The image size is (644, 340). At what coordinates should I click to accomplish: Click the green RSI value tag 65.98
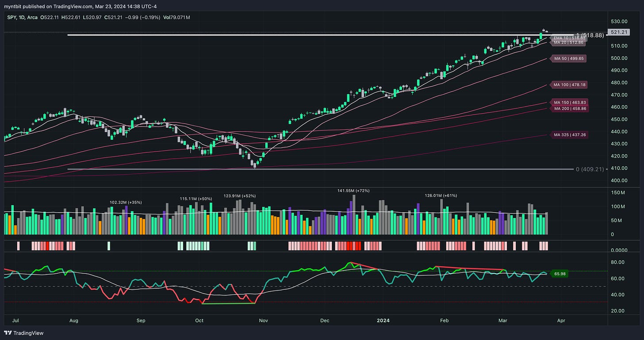tap(560, 274)
